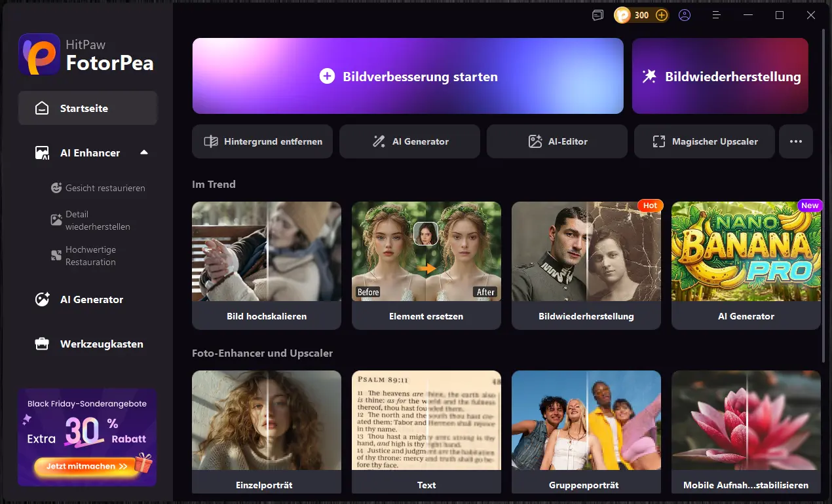Click the Bildwiederherstellung banner button
Screen dimensions: 832x504
[x=720, y=77]
